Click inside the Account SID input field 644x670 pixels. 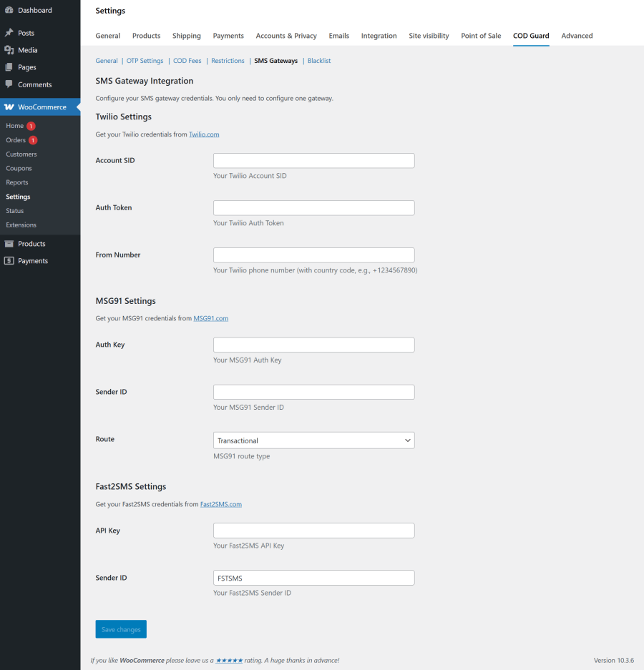click(313, 160)
